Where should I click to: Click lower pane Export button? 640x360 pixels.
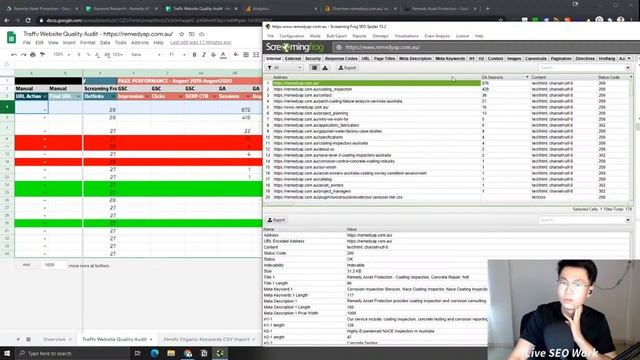click(276, 220)
